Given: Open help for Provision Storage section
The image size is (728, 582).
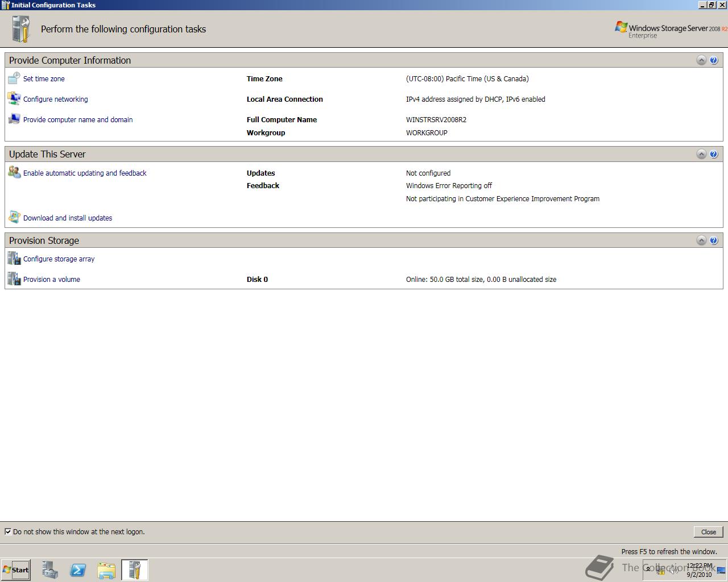Looking at the screenshot, I should [714, 240].
